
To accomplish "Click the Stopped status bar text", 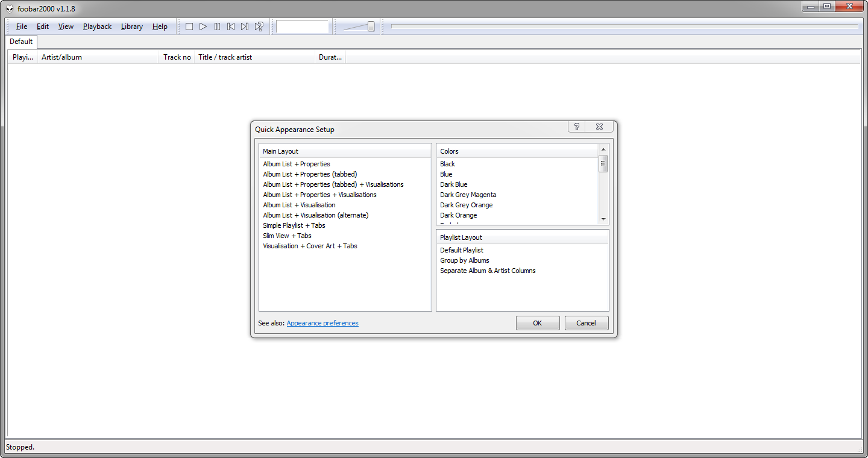I will tap(20, 447).
